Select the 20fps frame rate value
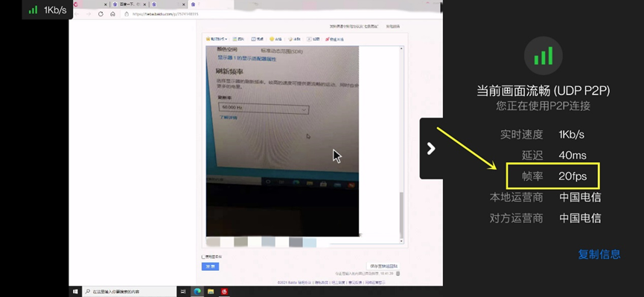 572,176
